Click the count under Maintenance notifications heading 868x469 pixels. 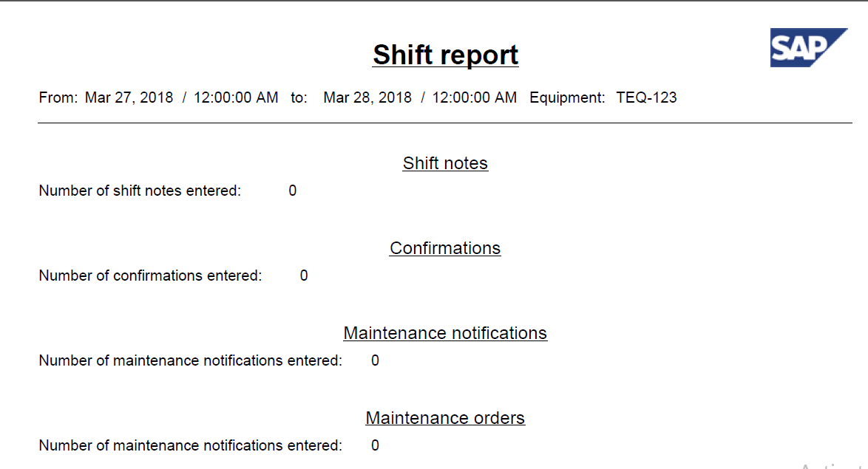pyautogui.click(x=375, y=360)
